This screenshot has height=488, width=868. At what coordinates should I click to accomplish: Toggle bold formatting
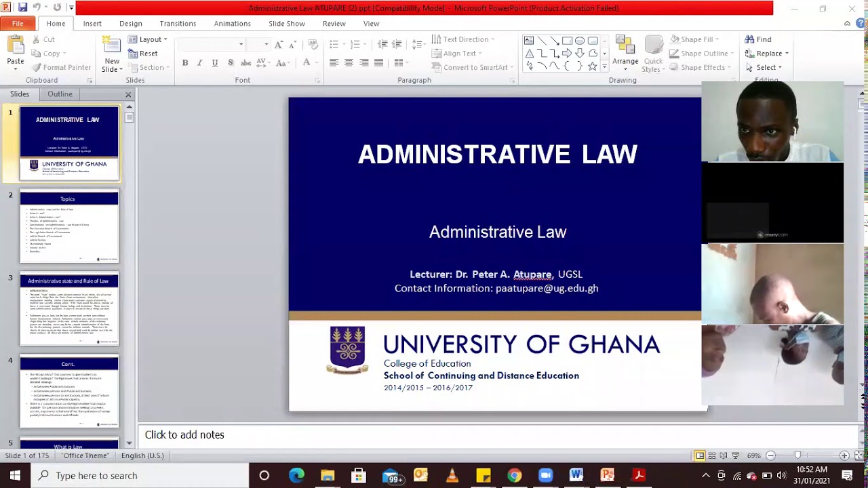[x=184, y=62]
